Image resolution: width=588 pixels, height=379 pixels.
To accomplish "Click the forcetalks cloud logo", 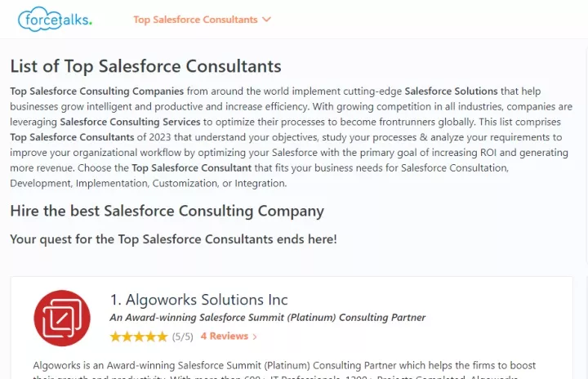I will click(x=55, y=19).
